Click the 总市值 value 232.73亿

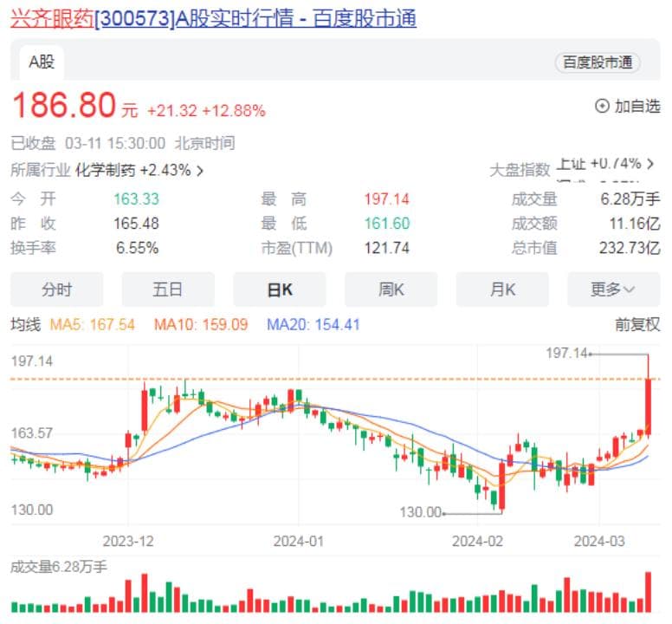click(x=630, y=248)
